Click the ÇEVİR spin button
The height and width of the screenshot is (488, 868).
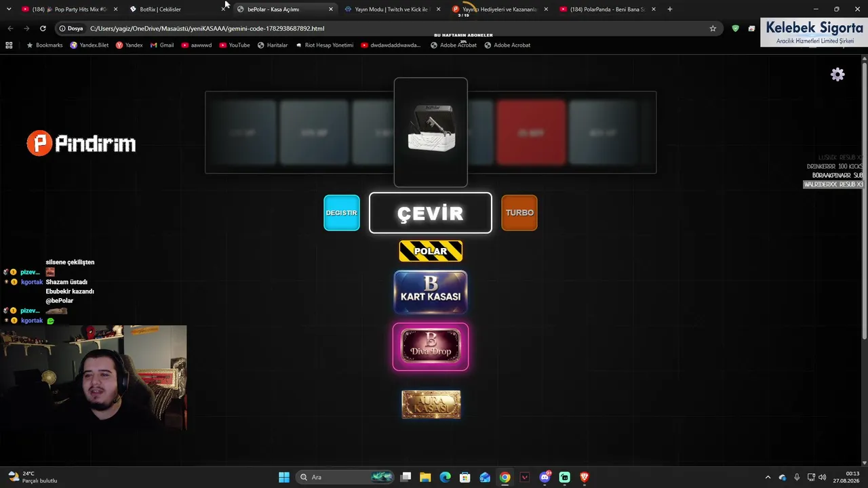click(431, 213)
